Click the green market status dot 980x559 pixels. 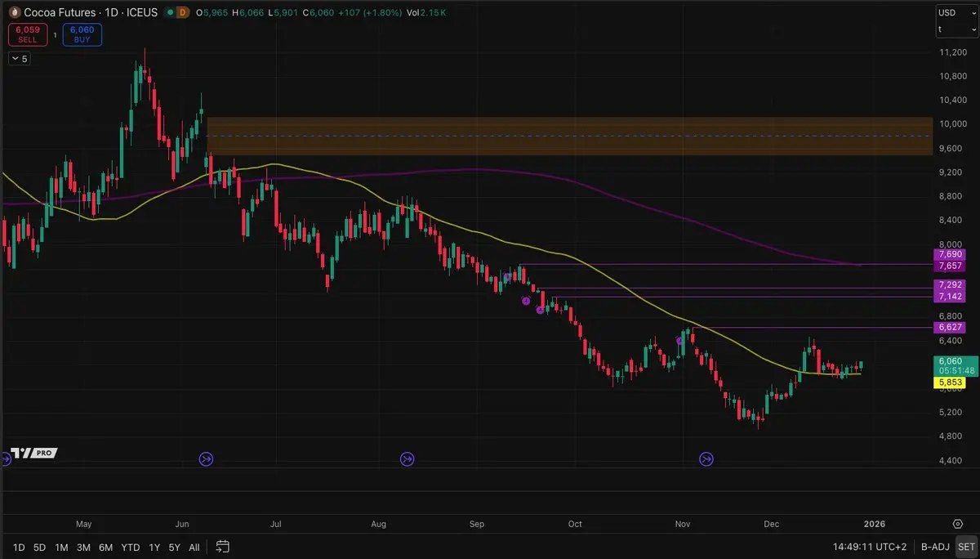(168, 13)
